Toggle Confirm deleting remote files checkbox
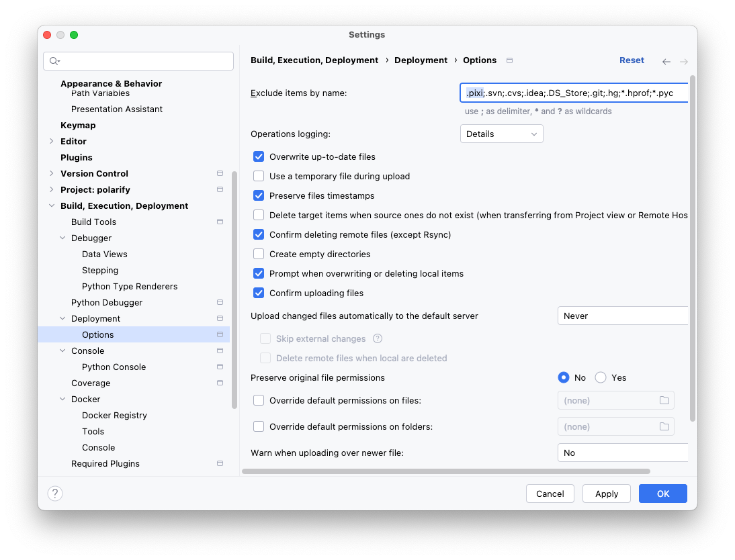 coord(258,234)
